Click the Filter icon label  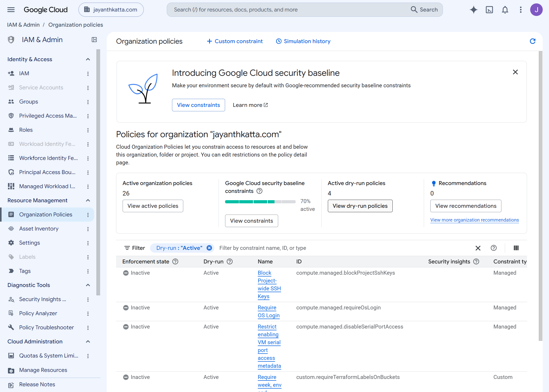(x=134, y=248)
